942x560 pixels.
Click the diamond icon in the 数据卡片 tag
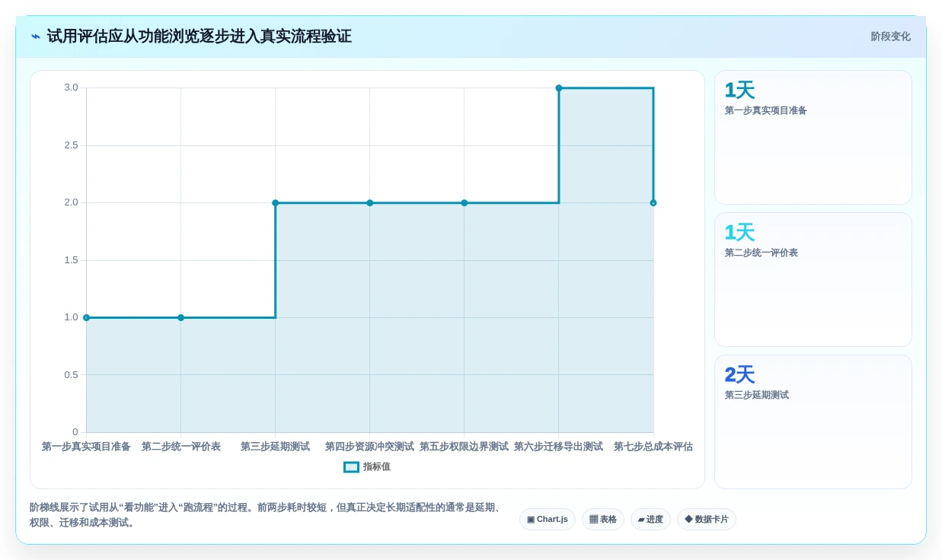point(688,520)
